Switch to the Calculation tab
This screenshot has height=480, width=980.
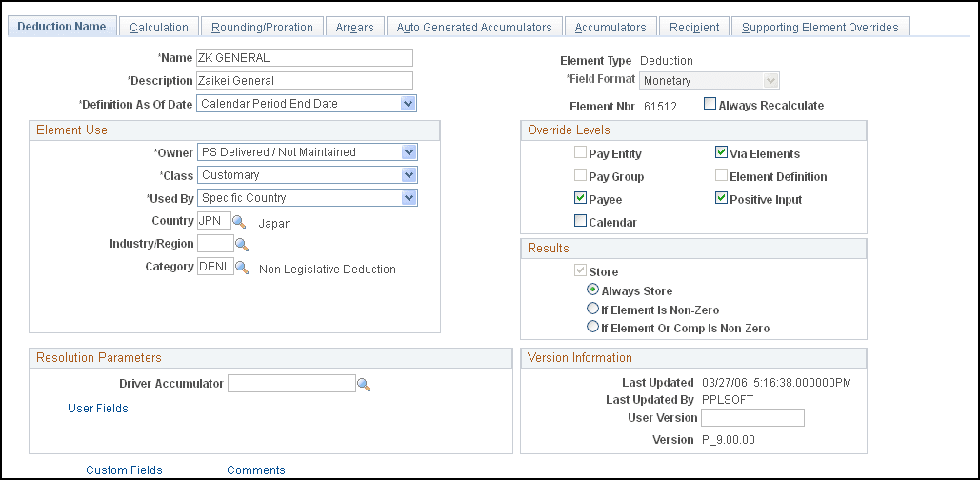click(159, 28)
